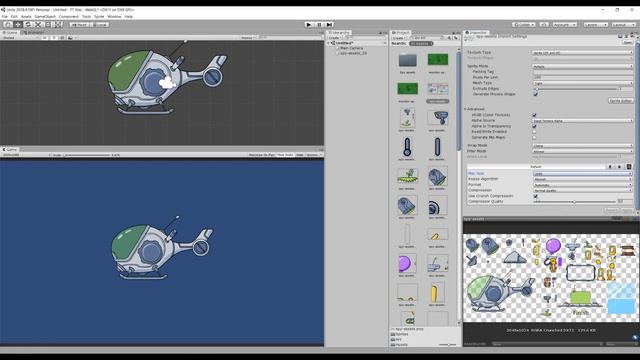Screen dimensions: 640x360
Task: Open the cloud services icon
Action: click(x=544, y=24)
